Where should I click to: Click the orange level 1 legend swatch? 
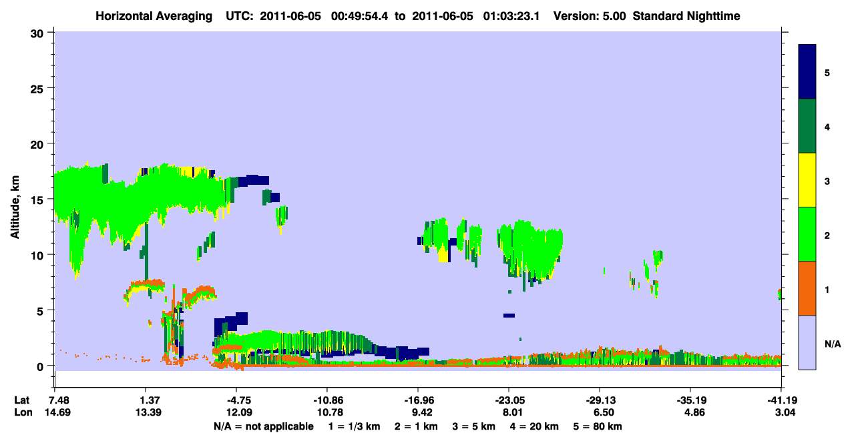click(x=807, y=288)
